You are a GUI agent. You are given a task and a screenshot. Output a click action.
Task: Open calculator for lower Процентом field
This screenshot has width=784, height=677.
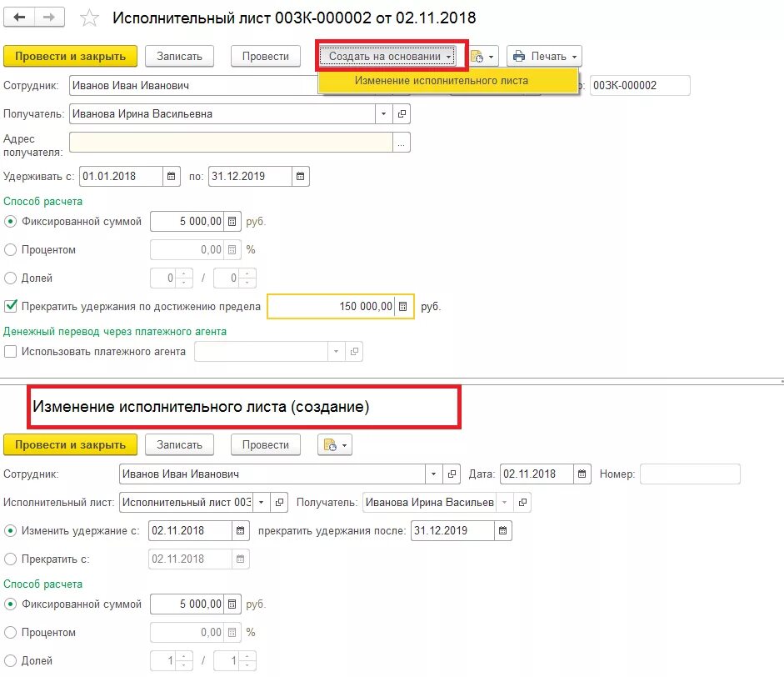[x=232, y=633]
